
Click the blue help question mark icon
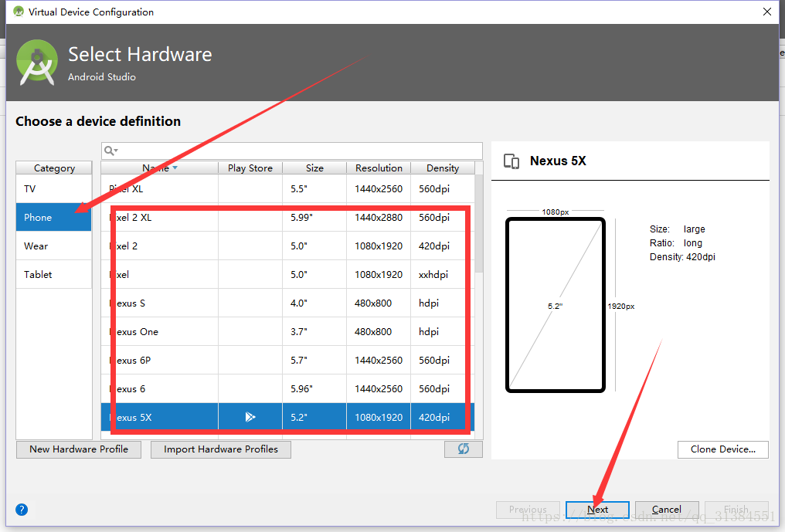[22, 510]
